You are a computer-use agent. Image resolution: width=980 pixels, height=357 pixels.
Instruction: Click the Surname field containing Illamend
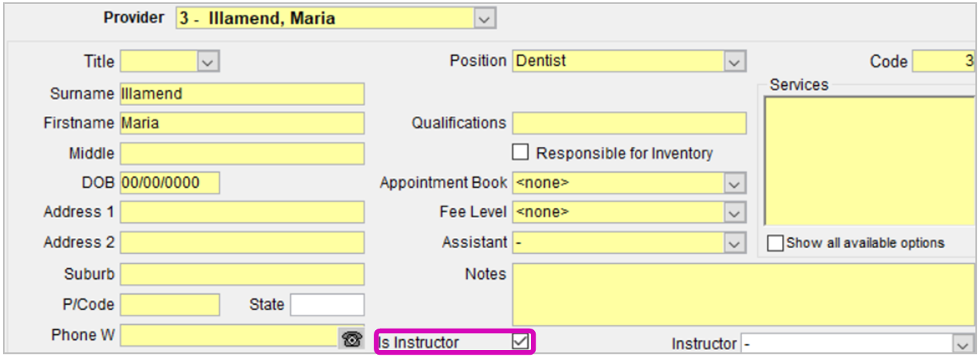pyautogui.click(x=243, y=94)
